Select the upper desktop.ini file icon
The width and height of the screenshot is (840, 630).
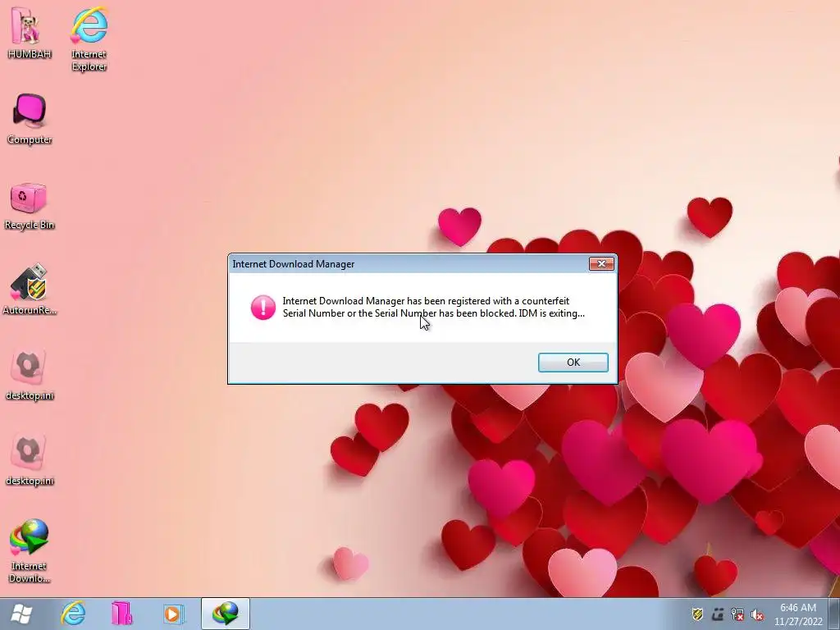30,375
